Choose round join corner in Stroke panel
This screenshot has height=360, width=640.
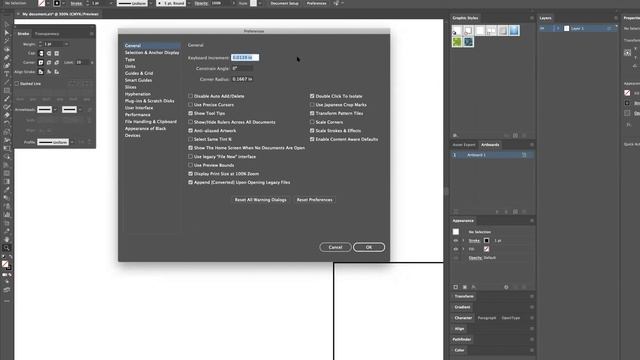pyautogui.click(x=49, y=62)
